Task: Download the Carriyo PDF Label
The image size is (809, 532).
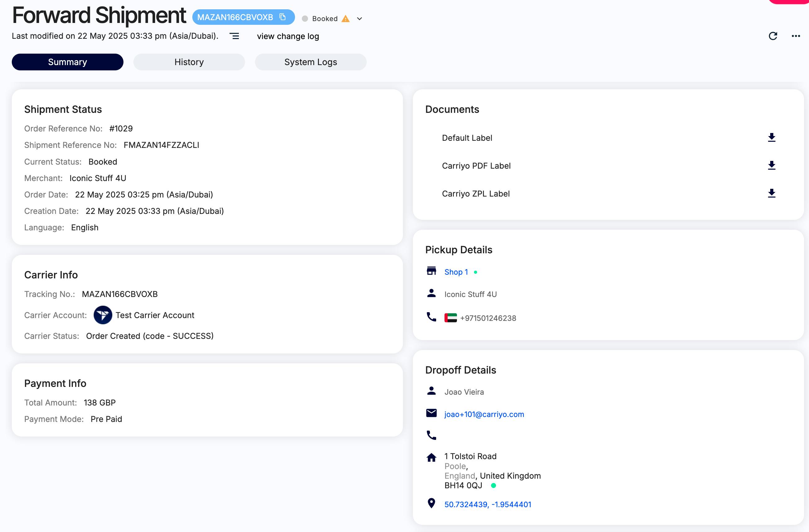Action: point(771,166)
